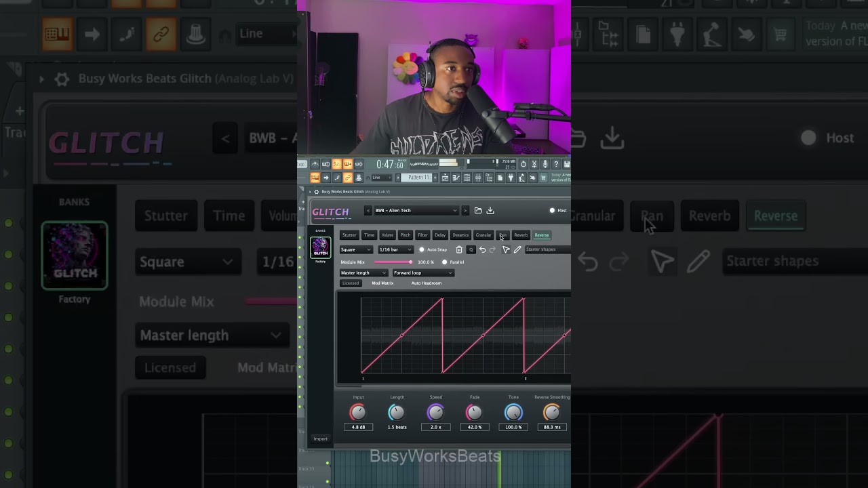The height and width of the screenshot is (488, 868).
Task: Open the Master length dropdown
Action: [x=363, y=273]
